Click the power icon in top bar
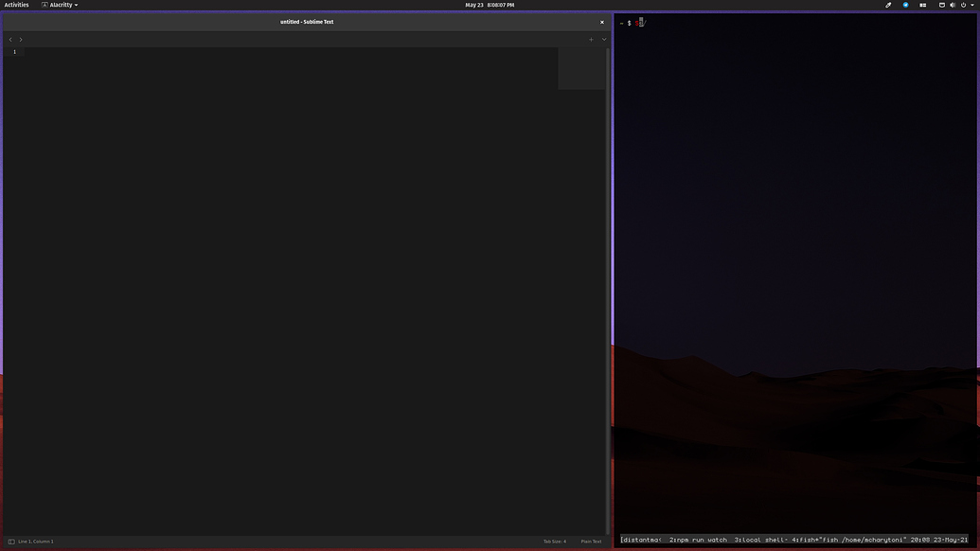Viewport: 980px width, 551px height. click(x=963, y=5)
